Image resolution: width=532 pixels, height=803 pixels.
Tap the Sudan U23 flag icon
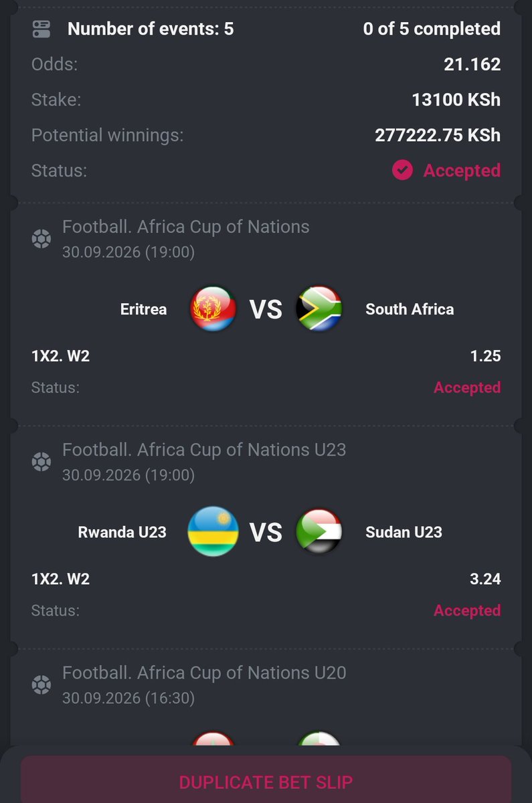click(319, 532)
